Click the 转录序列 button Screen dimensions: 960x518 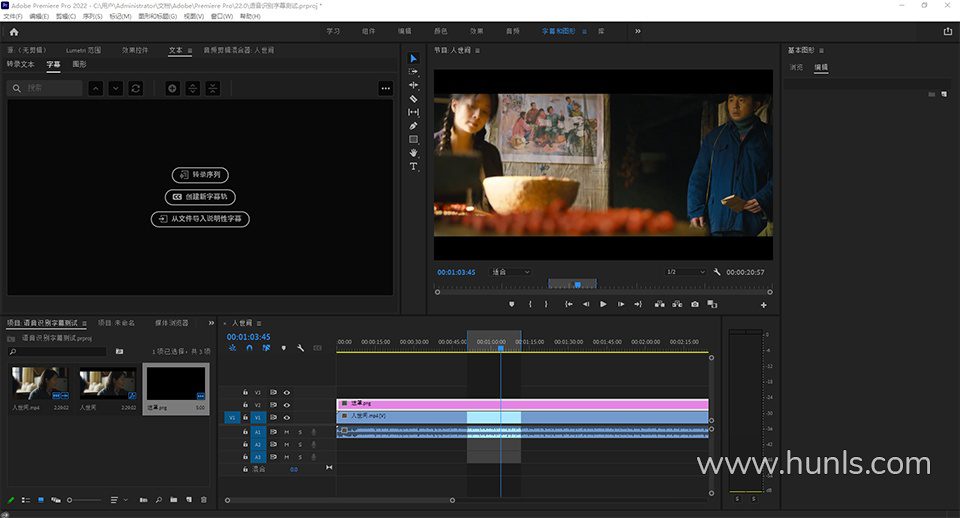click(x=200, y=175)
